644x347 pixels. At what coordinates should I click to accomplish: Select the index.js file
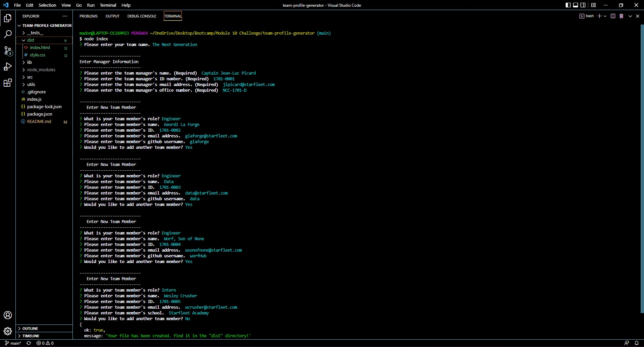(34, 99)
